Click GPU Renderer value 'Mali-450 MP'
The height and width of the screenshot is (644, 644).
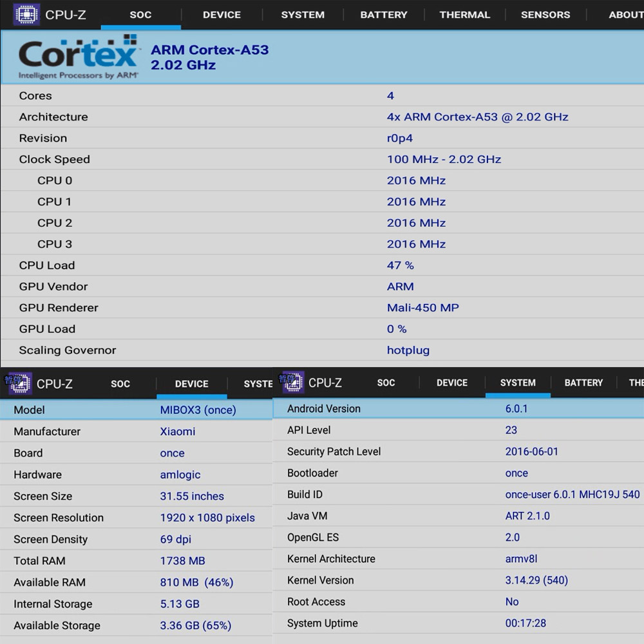[422, 308]
